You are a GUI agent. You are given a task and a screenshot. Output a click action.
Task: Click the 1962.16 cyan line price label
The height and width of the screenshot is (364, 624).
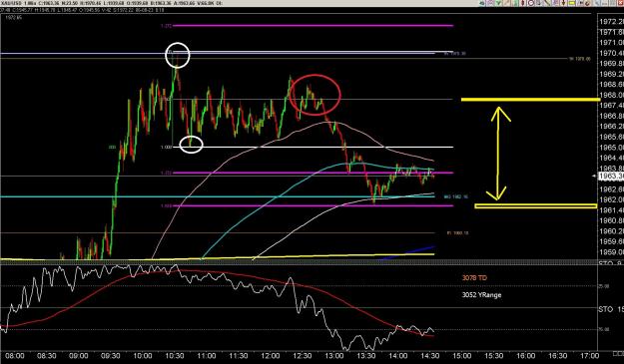456,196
